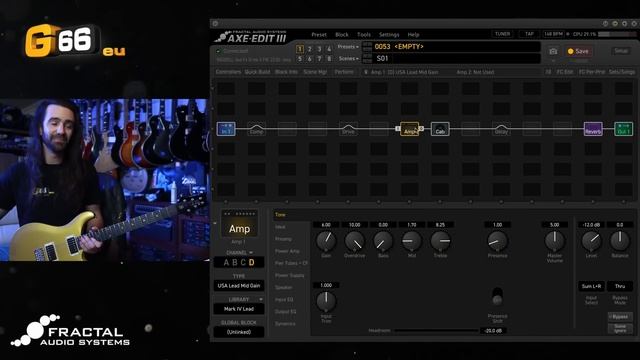
Task: Open the Scenes dropdown
Action: 348,59
